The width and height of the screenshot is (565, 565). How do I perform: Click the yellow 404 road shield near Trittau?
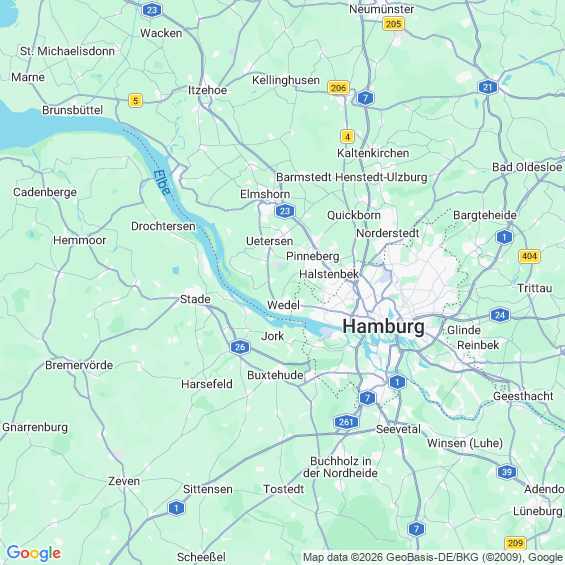529,256
